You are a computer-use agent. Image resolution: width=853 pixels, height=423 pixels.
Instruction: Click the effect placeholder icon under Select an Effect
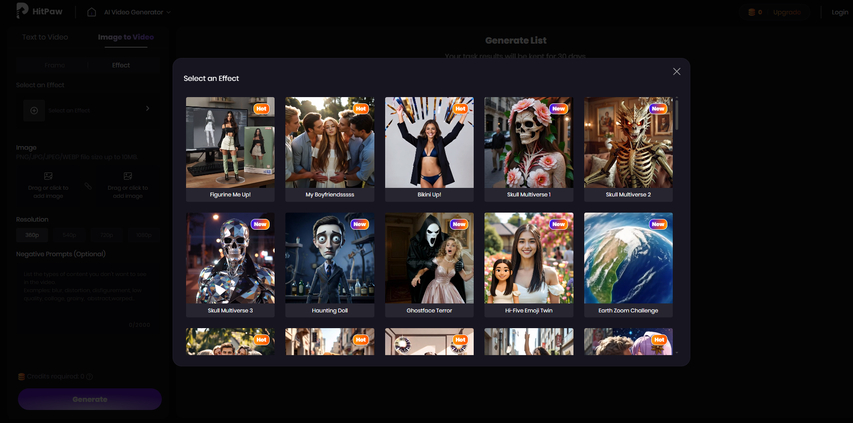pyautogui.click(x=33, y=109)
